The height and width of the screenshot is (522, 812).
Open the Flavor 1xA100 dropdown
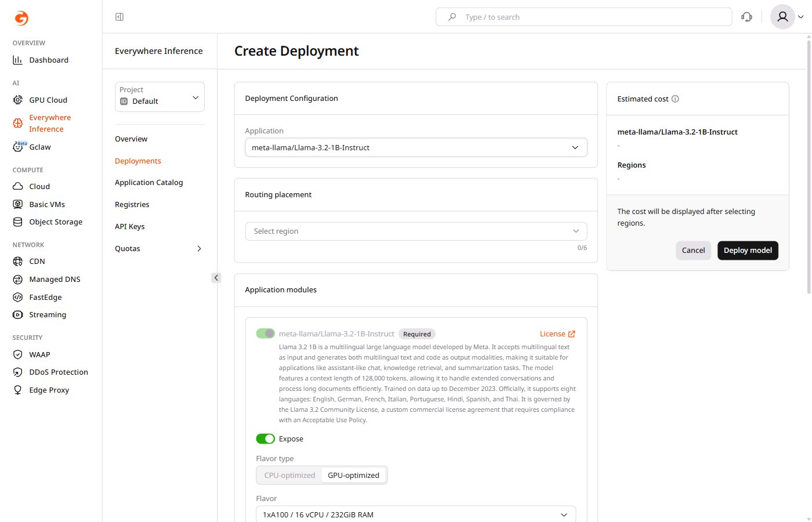coord(416,514)
